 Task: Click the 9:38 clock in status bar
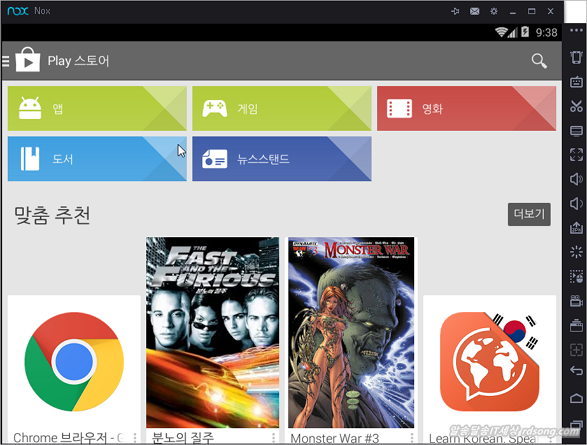[546, 33]
